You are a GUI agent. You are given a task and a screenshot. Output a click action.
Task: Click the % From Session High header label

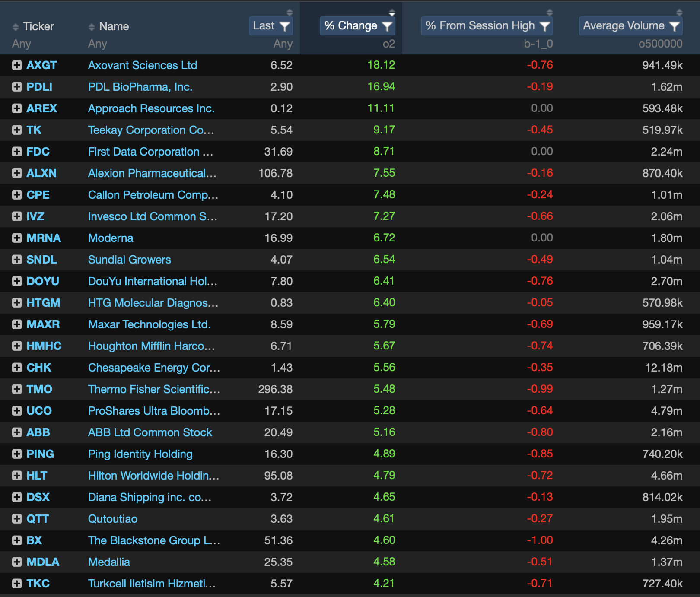[x=480, y=26]
